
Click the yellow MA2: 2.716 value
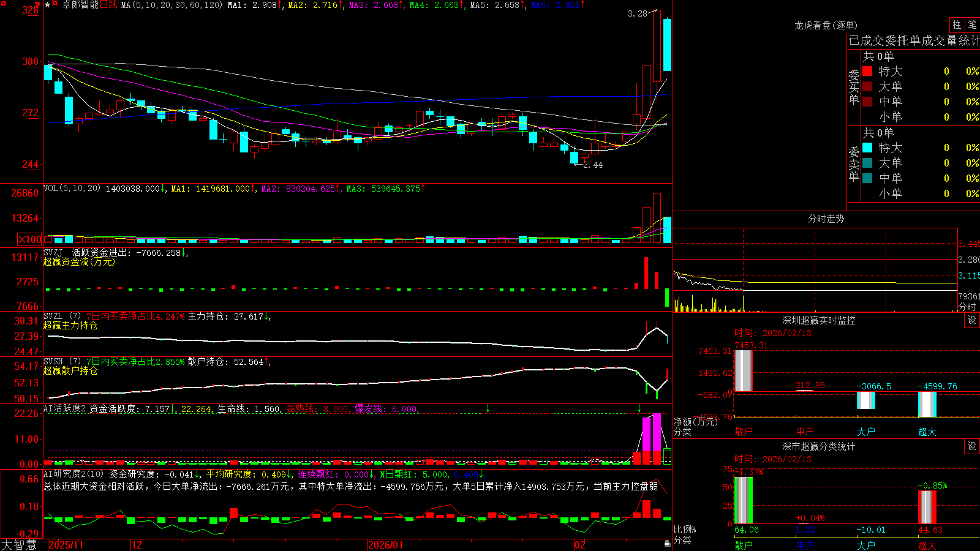point(313,5)
